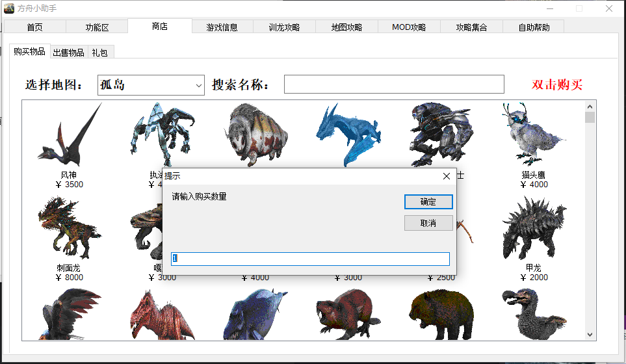
Task: Pick the beaver creature image
Action: (x=348, y=315)
